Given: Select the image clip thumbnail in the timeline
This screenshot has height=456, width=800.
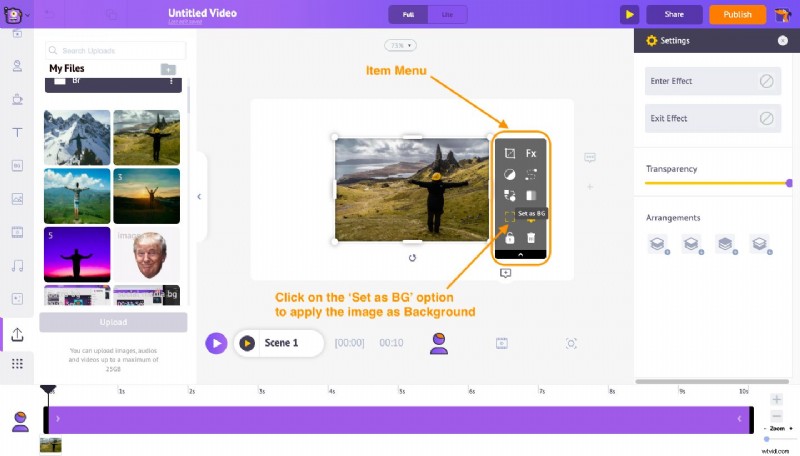Looking at the screenshot, I should click(51, 445).
